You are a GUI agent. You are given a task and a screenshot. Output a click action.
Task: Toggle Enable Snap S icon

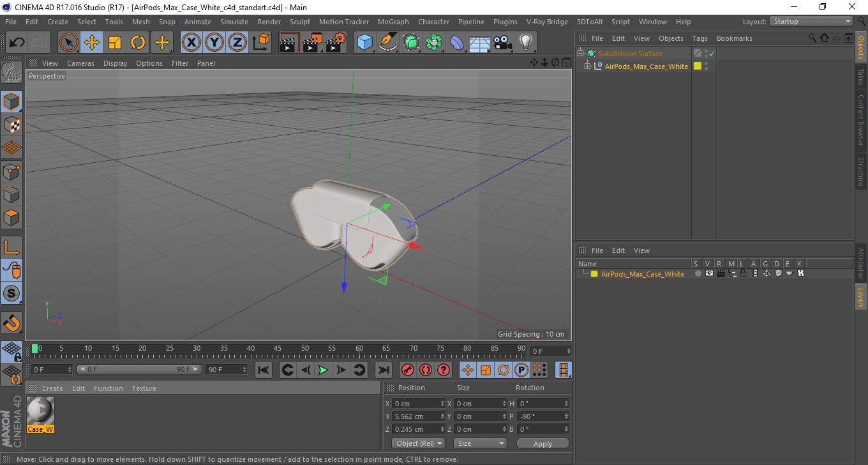tap(11, 294)
